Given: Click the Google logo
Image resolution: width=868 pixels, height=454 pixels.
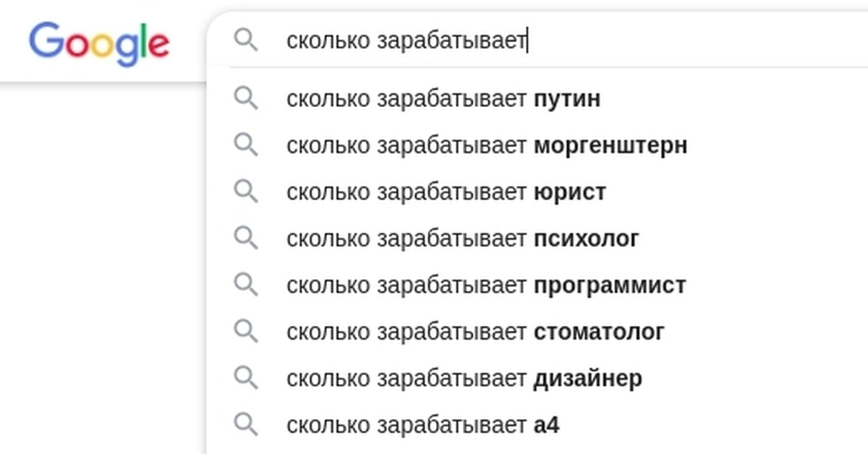Looking at the screenshot, I should coord(99,43).
